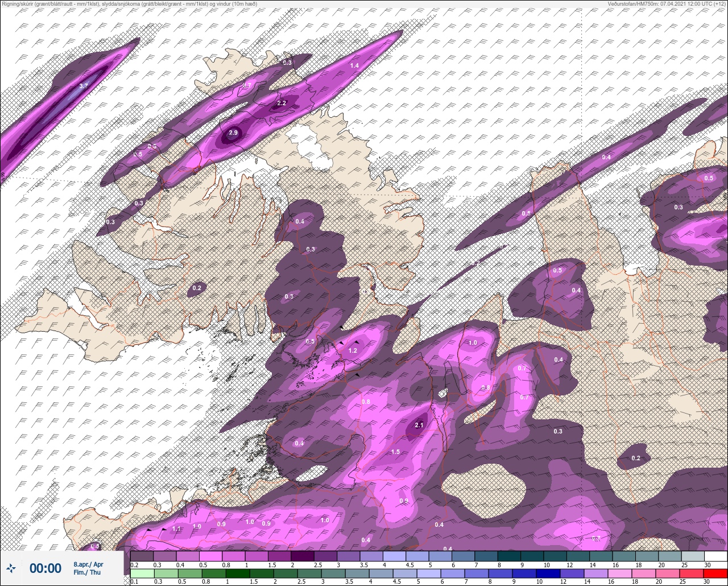This screenshot has width=728, height=586.
Task: Pick the upper-row legend swatch labeled 0.2
Action: coord(142,556)
